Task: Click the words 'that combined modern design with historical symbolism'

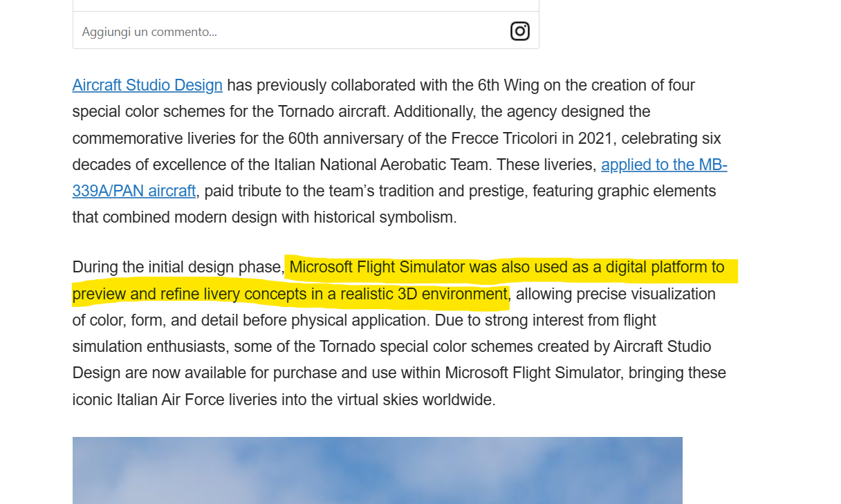Action: 263,217
